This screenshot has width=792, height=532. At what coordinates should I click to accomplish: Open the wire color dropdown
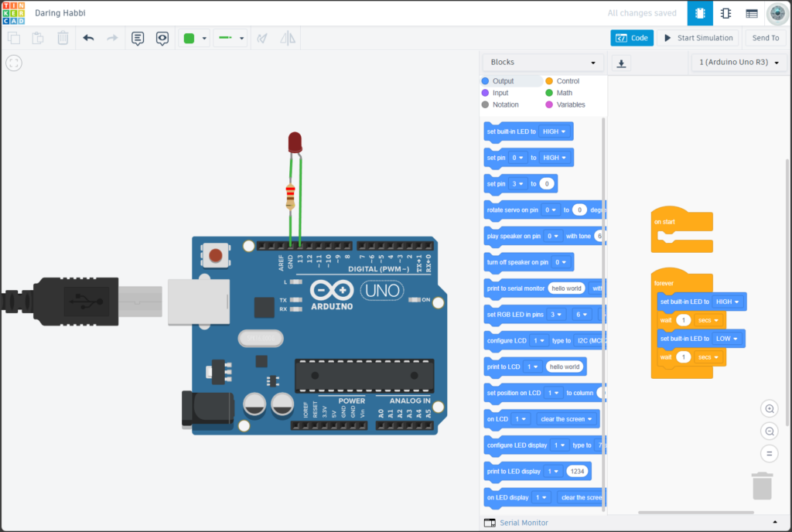point(194,38)
